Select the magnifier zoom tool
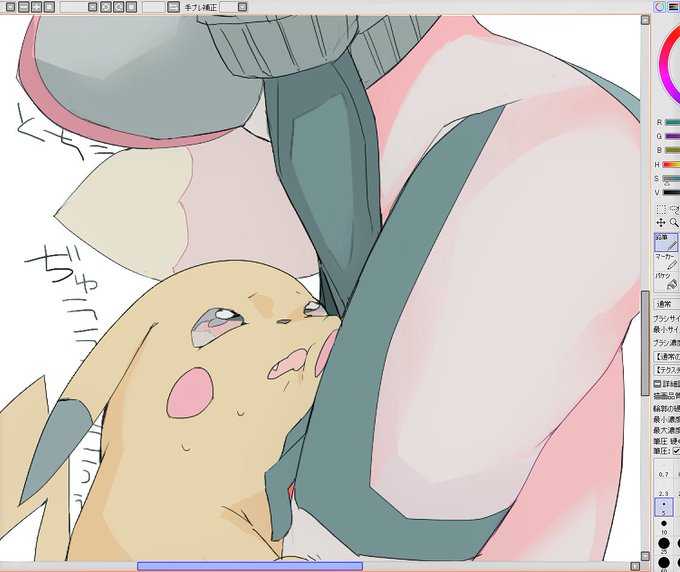Image resolution: width=680 pixels, height=572 pixels. 674,223
